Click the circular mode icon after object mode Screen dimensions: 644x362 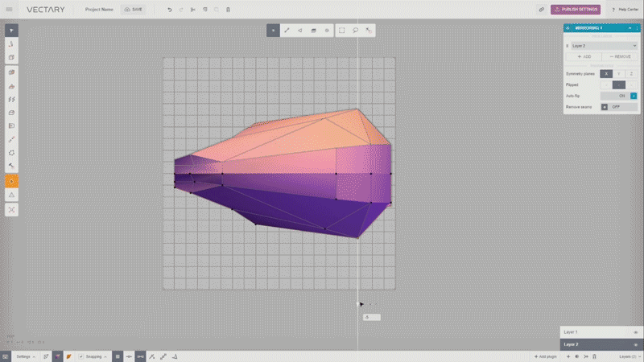point(327,31)
